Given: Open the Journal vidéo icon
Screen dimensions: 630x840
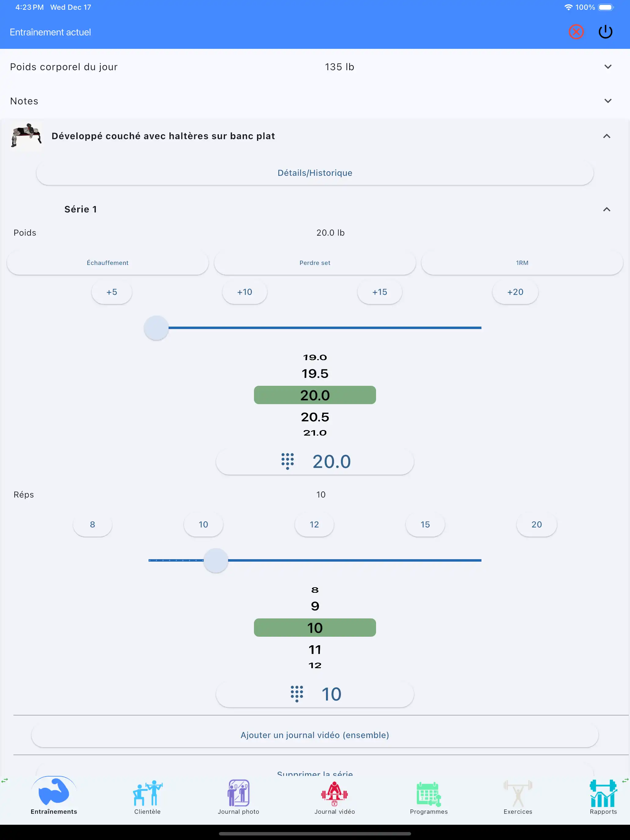Looking at the screenshot, I should click(334, 794).
